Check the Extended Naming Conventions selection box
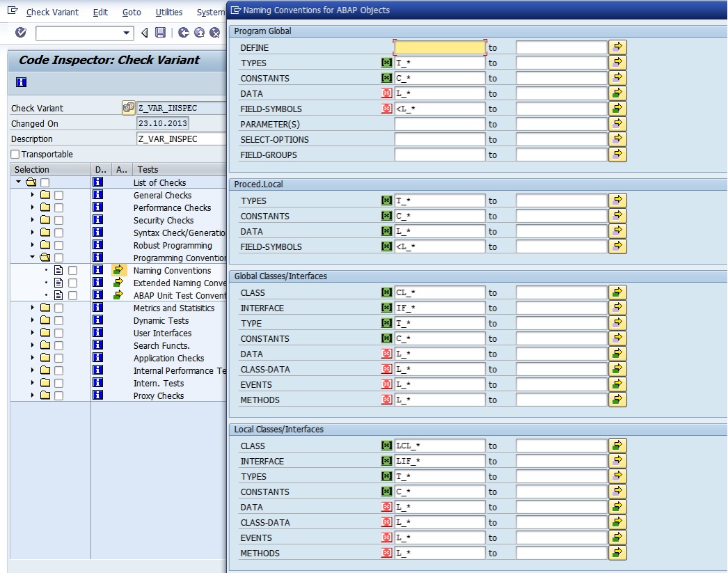 pos(73,283)
